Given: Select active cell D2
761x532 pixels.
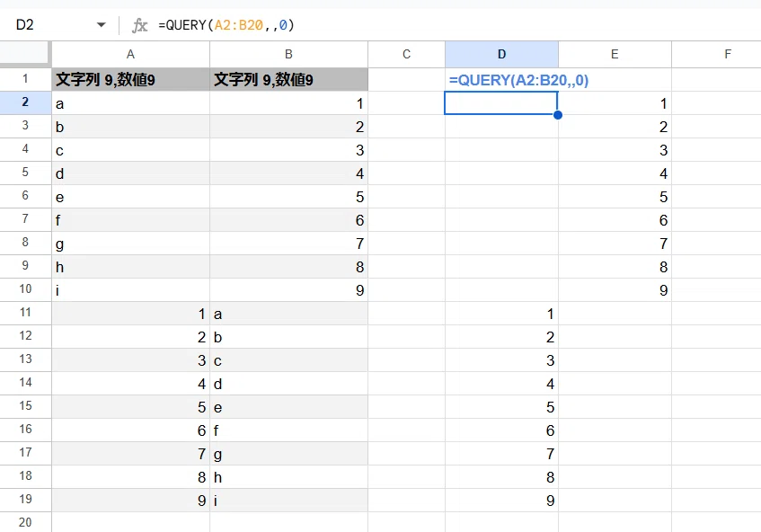Looking at the screenshot, I should tap(501, 103).
